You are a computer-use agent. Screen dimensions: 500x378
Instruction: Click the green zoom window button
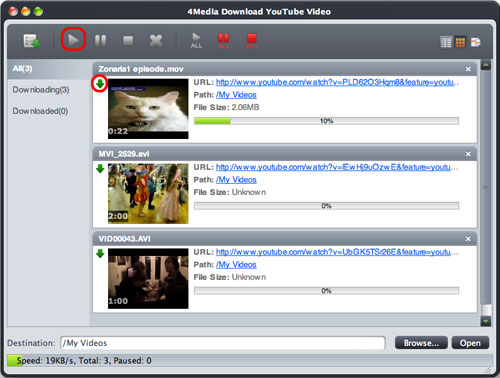[38, 11]
